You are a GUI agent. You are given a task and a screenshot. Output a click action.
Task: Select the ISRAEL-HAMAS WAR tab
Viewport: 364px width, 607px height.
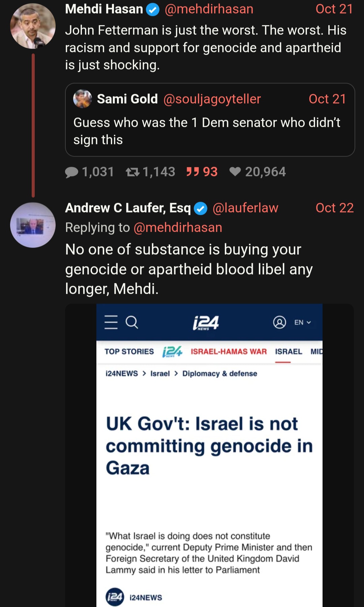229,351
